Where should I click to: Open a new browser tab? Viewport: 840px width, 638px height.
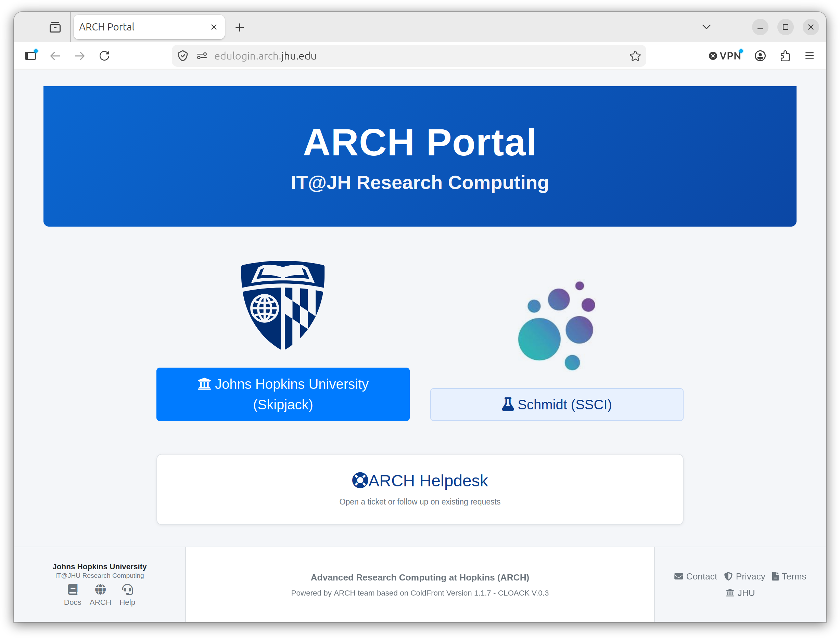tap(240, 27)
